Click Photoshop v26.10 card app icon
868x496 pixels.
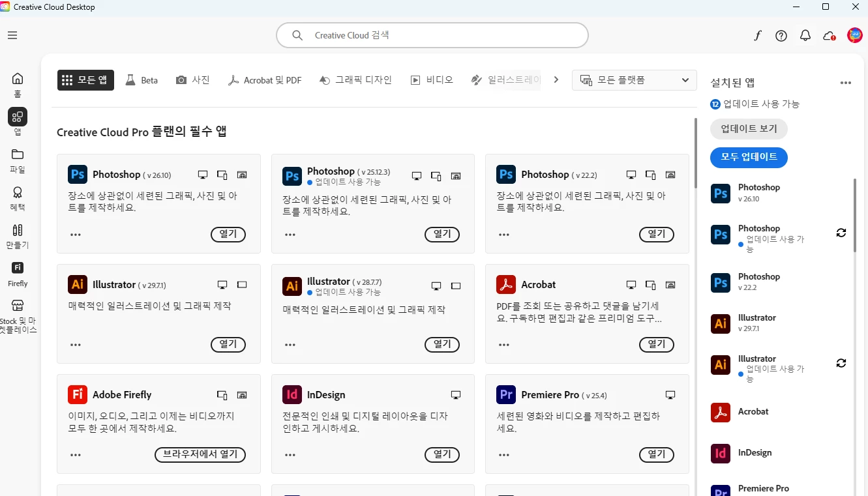point(78,175)
